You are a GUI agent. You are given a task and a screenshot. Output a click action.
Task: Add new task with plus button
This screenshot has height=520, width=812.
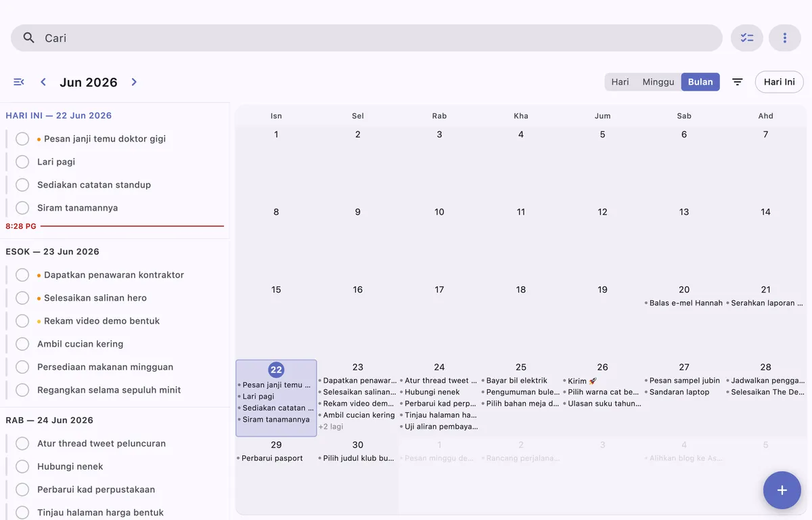coord(782,490)
